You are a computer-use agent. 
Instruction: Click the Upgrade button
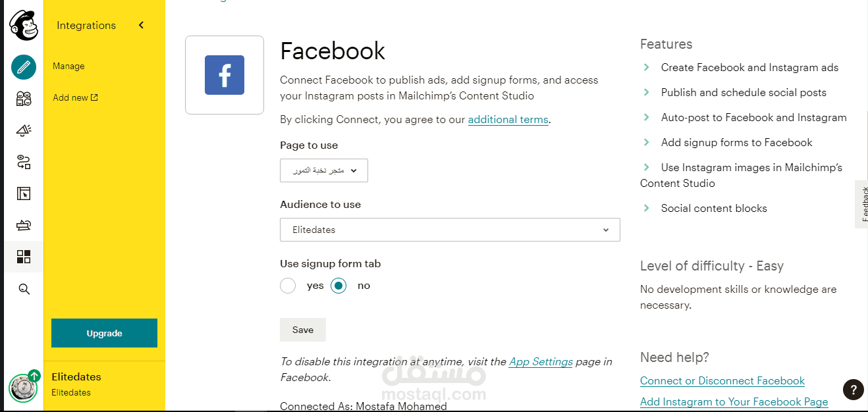point(104,333)
